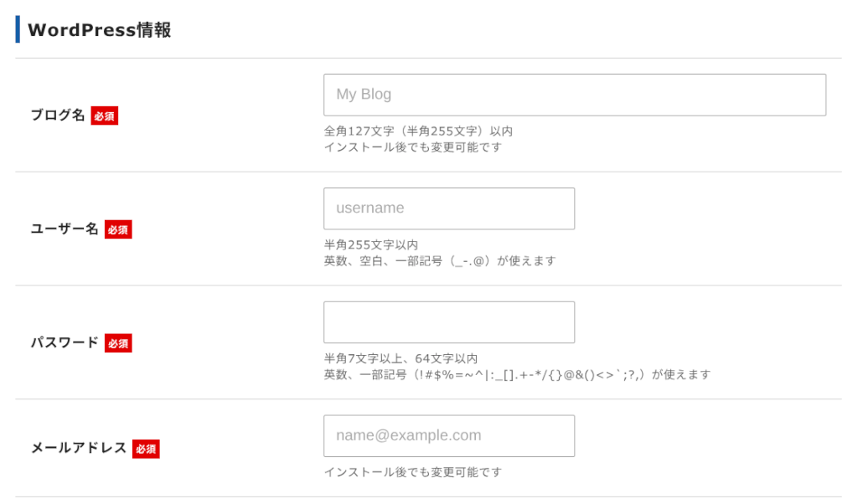
Task: Click インストール後でも変更可能です under blog name field
Action: point(412,147)
